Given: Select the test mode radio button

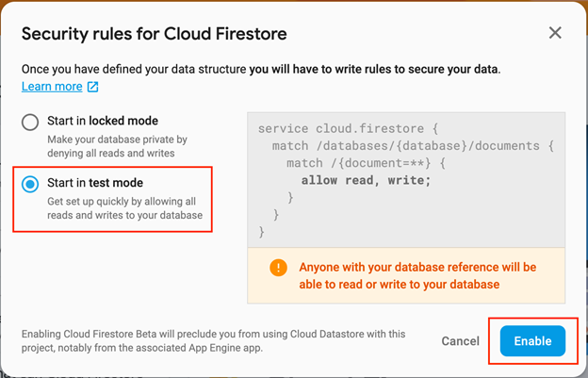Looking at the screenshot, I should pos(30,184).
